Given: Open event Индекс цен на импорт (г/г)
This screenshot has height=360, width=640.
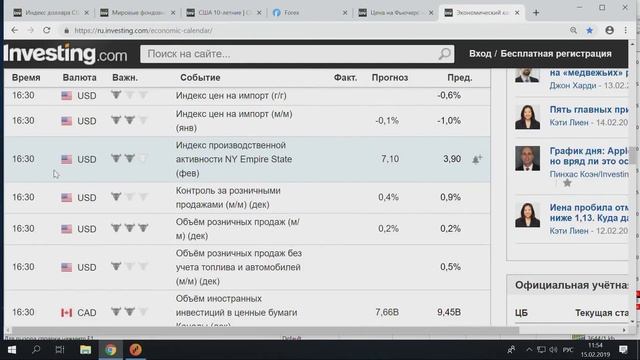Looking at the screenshot, I should tap(231, 96).
